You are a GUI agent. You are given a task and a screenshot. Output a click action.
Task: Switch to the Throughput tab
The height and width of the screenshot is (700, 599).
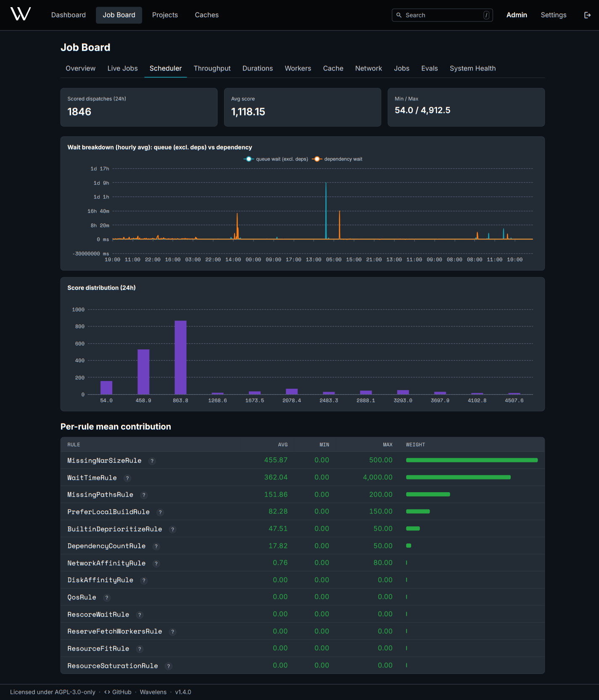click(212, 68)
